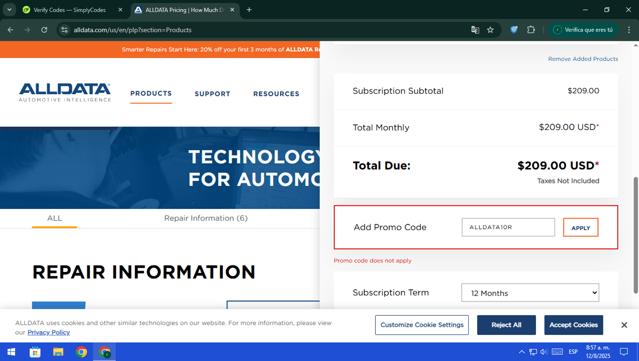639x361 pixels.
Task: Open first Chrome icon in taskbar
Action: pos(81,352)
